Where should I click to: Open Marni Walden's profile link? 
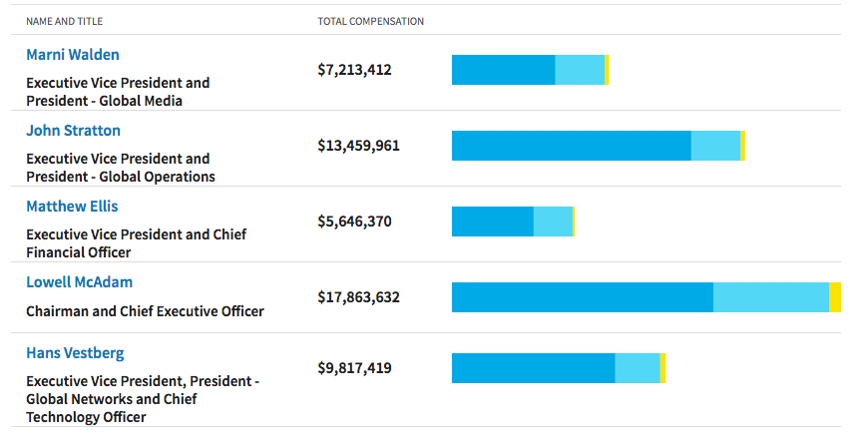click(x=73, y=55)
